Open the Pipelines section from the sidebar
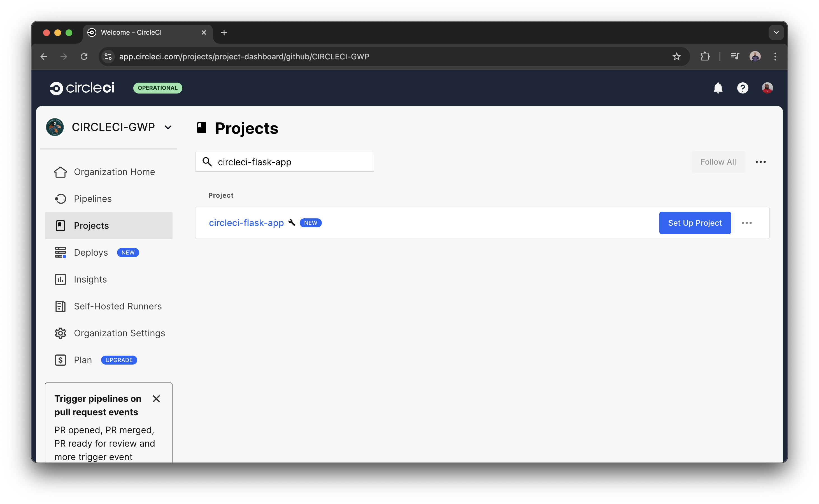 tap(92, 199)
